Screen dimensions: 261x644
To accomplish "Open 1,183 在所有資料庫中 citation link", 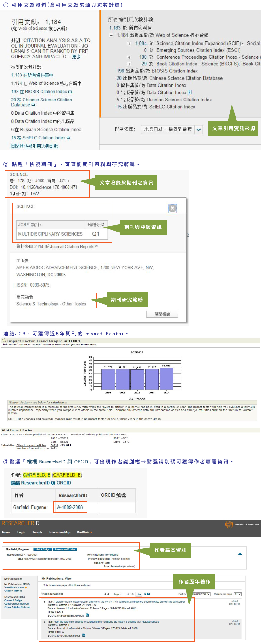I will 32,75.
